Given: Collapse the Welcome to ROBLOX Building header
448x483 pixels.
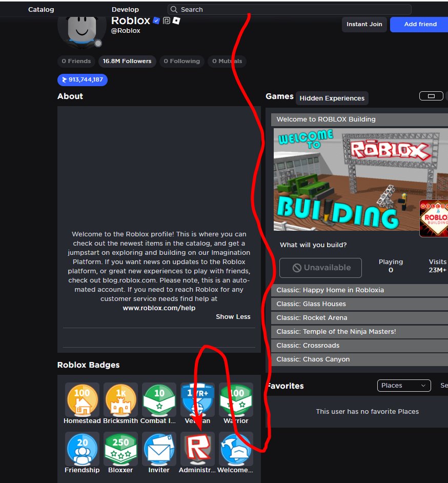Looking at the screenshot, I should coord(359,119).
